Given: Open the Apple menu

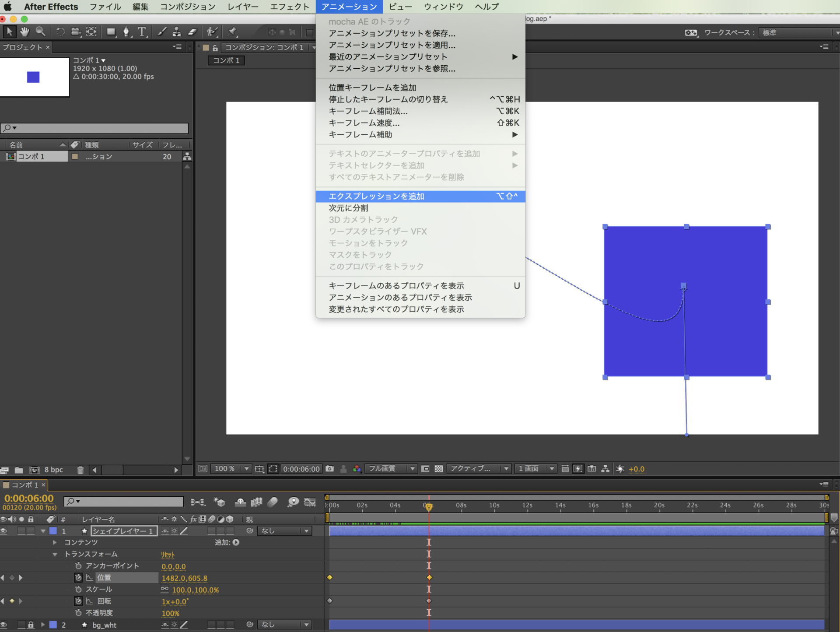Looking at the screenshot, I should click(8, 7).
